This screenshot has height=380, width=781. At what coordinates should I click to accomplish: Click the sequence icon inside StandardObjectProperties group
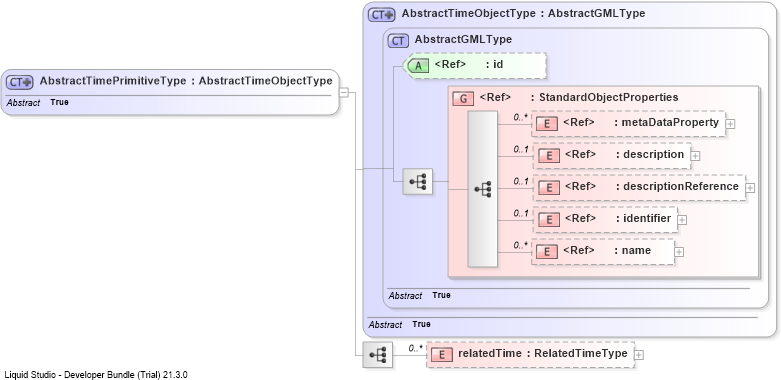(x=483, y=189)
